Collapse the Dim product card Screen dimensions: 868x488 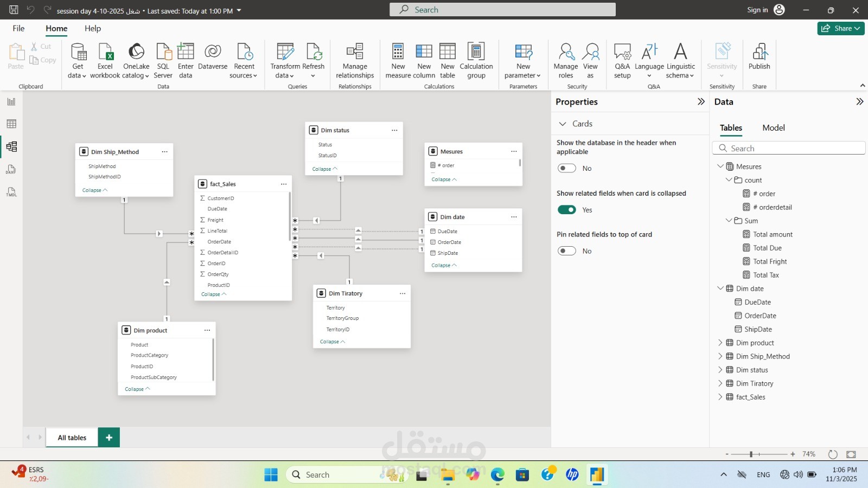click(x=137, y=389)
